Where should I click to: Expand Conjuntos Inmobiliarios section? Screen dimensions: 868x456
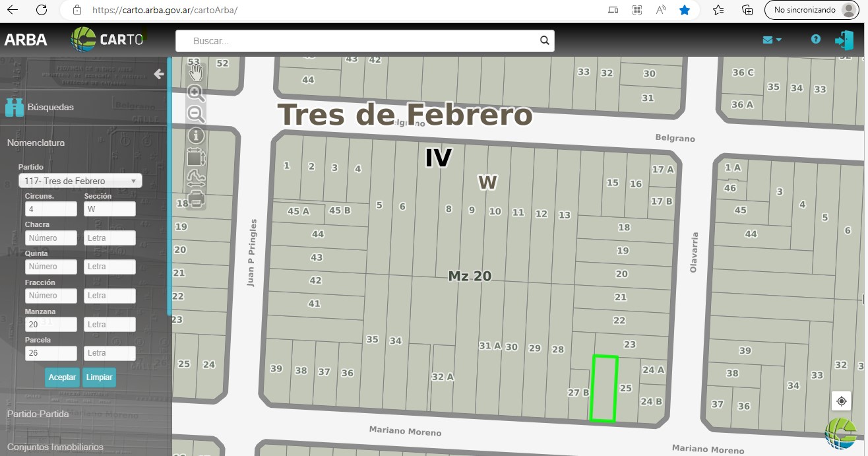55,447
